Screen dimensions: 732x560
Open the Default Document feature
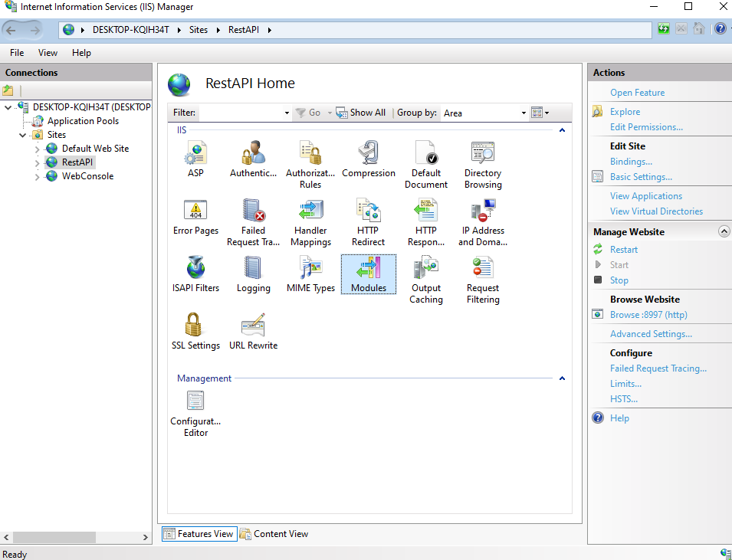click(425, 165)
